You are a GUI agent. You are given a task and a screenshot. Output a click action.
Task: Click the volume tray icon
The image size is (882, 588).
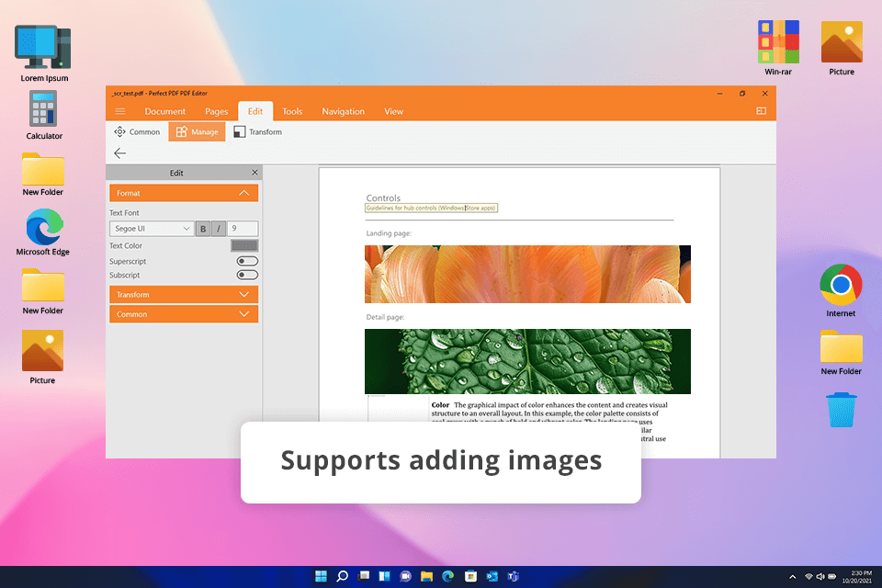click(820, 577)
